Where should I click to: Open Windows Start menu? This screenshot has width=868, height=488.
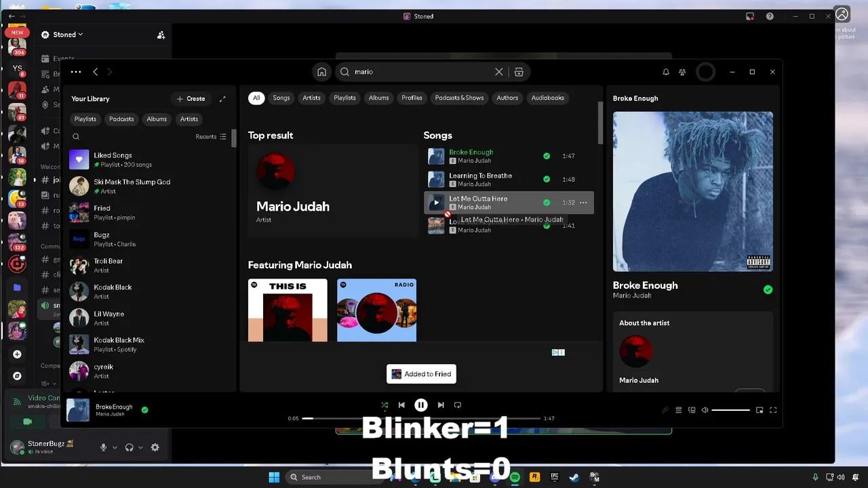(x=274, y=477)
